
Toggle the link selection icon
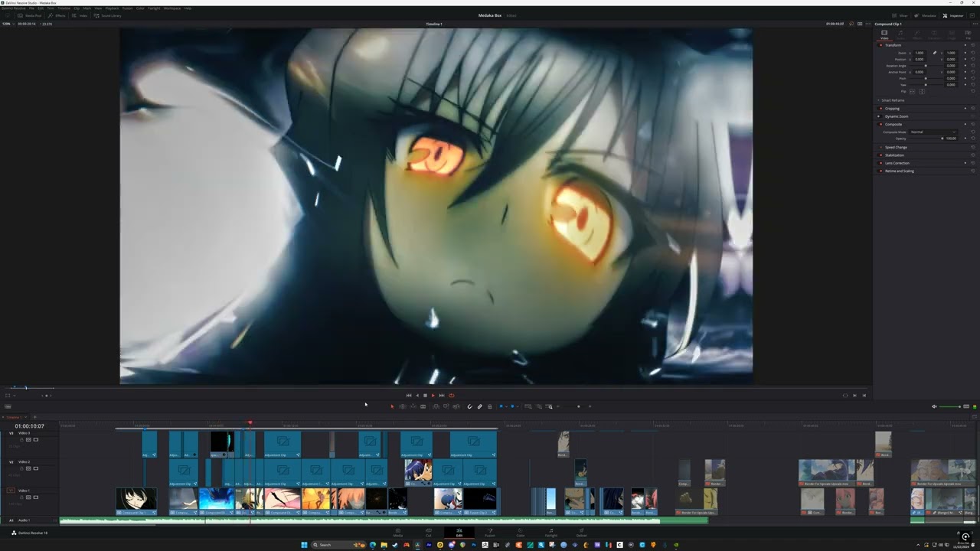point(479,406)
